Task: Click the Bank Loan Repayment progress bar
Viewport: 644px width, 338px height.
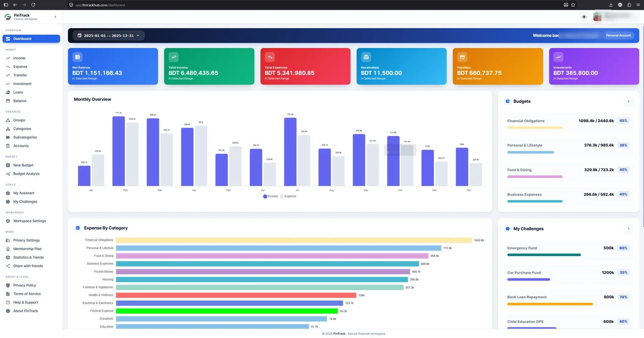Action: pyautogui.click(x=550, y=304)
